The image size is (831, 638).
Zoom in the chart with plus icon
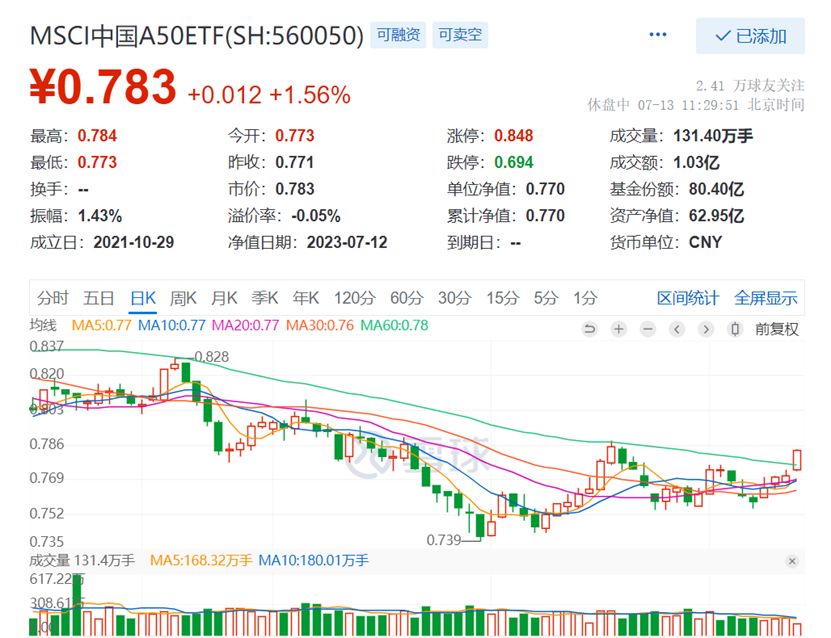tap(618, 330)
